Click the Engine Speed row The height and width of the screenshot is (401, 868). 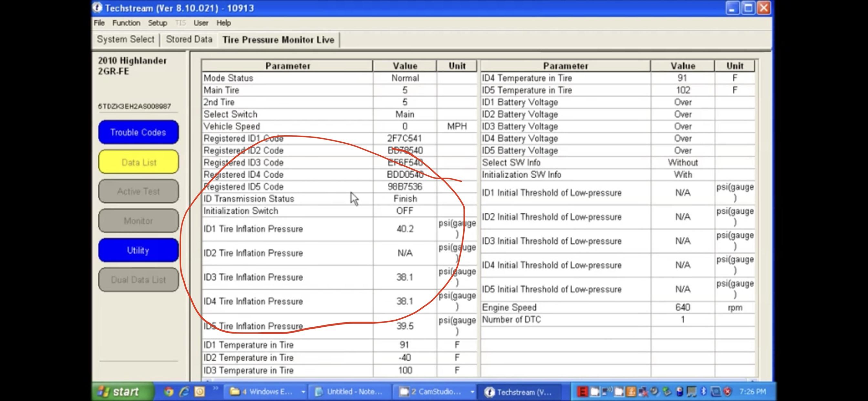(618, 307)
